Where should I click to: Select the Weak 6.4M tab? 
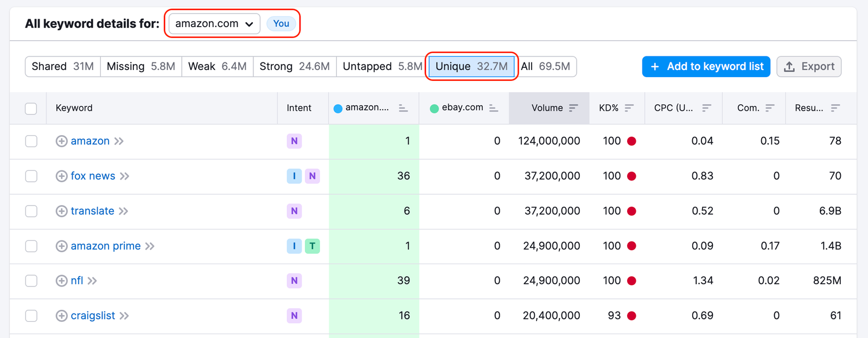pos(218,67)
